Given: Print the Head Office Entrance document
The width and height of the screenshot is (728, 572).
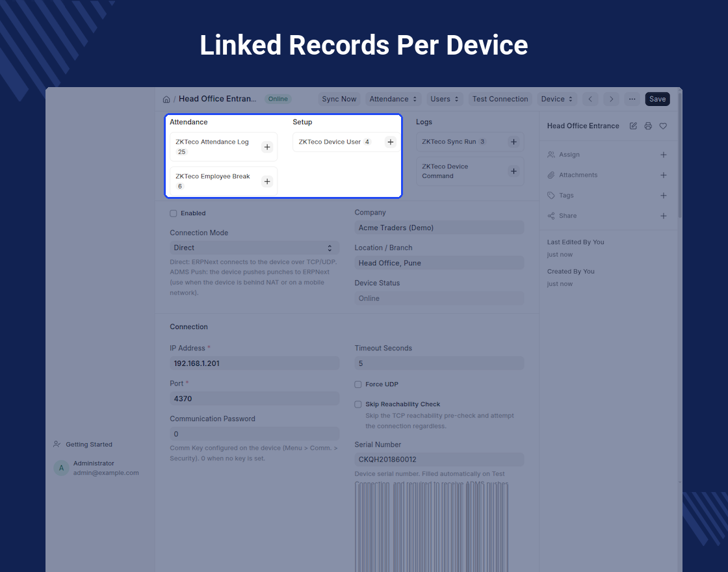Looking at the screenshot, I should (648, 126).
